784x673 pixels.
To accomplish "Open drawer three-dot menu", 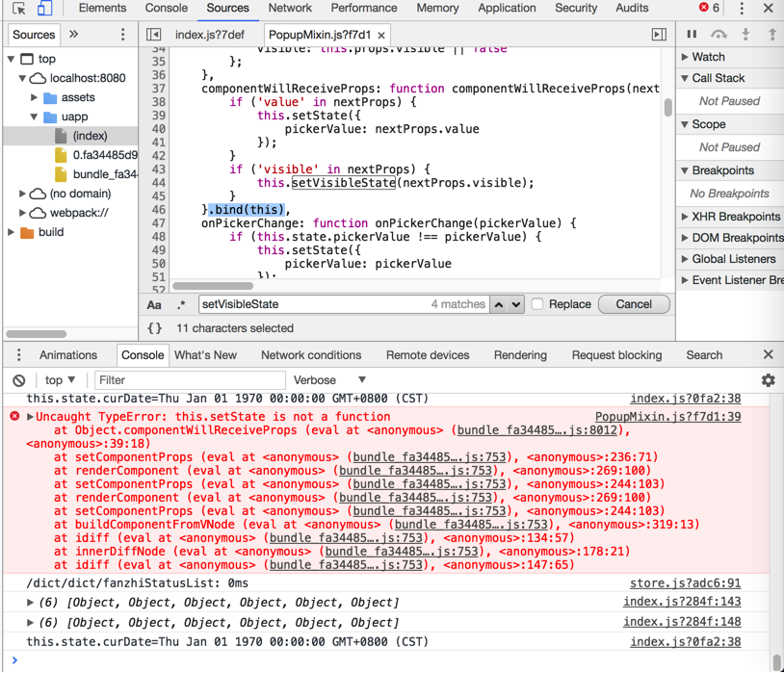I will (19, 355).
